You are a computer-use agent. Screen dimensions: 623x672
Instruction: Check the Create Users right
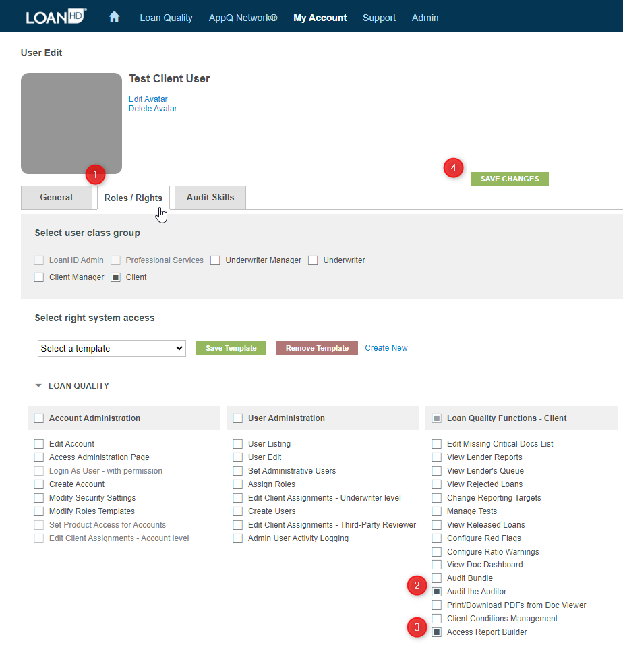[237, 511]
